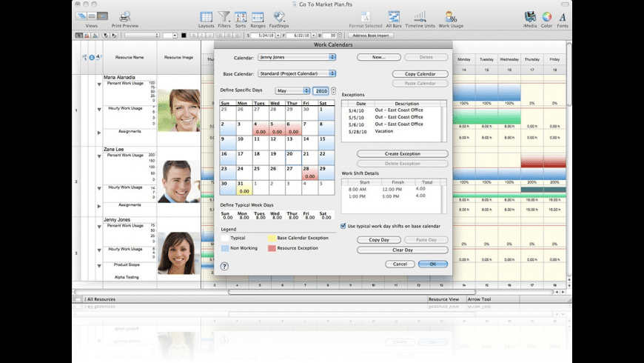Toggle 'Use typical work day shifts' checkbox

(x=343, y=226)
